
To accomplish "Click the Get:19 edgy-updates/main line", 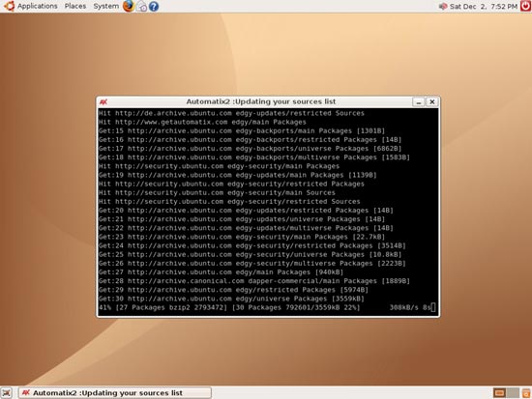I will (238, 175).
